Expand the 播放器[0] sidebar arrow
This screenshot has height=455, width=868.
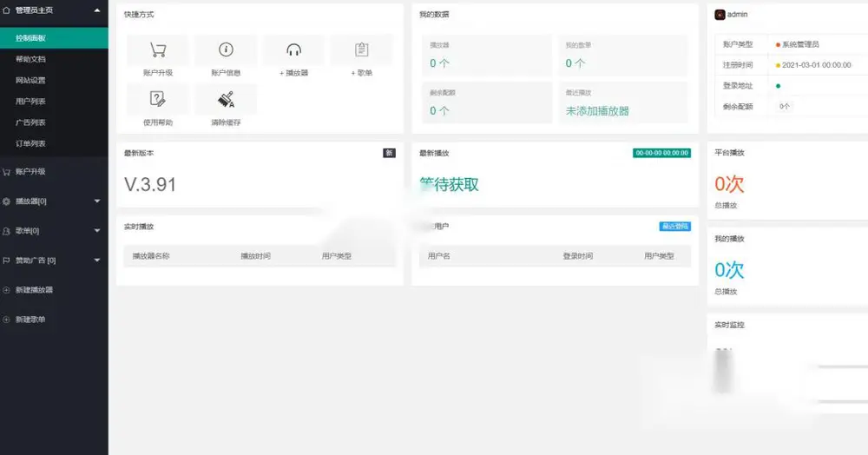tap(97, 201)
